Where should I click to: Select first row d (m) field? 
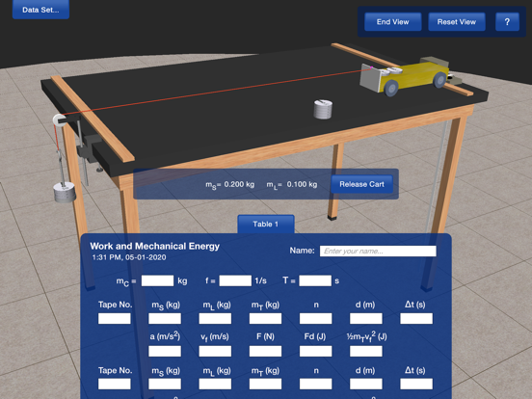[366, 319]
